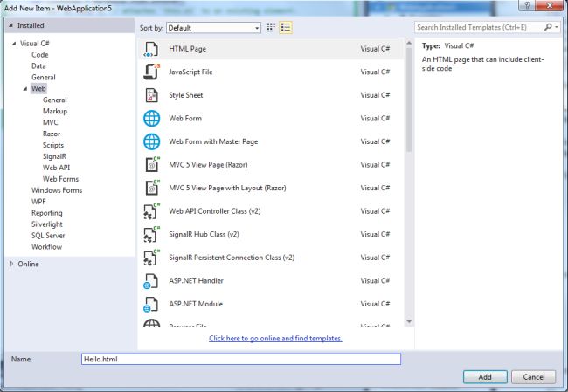
Task: Select the Web category
Action: [38, 88]
